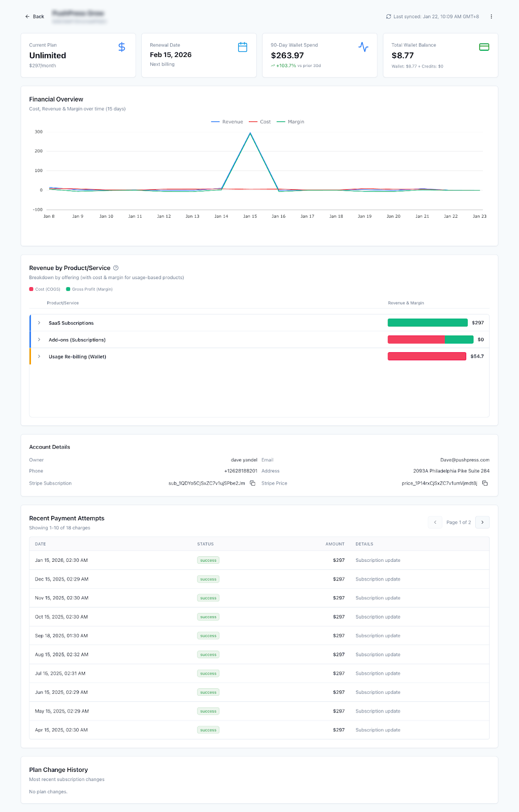Click the credit card Wallet Balance icon

click(484, 47)
